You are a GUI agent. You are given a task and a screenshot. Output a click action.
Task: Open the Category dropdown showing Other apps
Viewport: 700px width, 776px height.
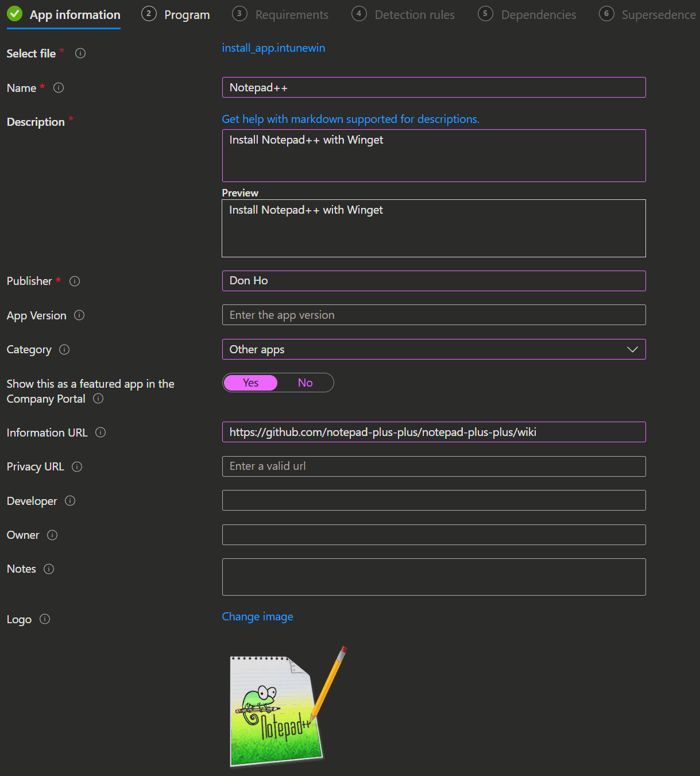pyautogui.click(x=434, y=349)
